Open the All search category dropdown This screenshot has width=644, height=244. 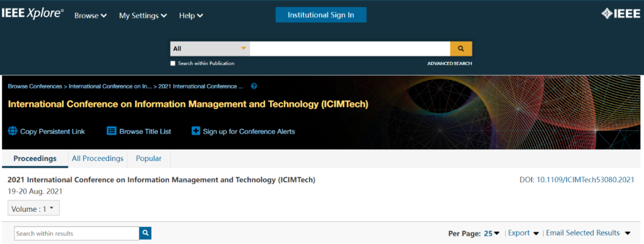(210, 48)
